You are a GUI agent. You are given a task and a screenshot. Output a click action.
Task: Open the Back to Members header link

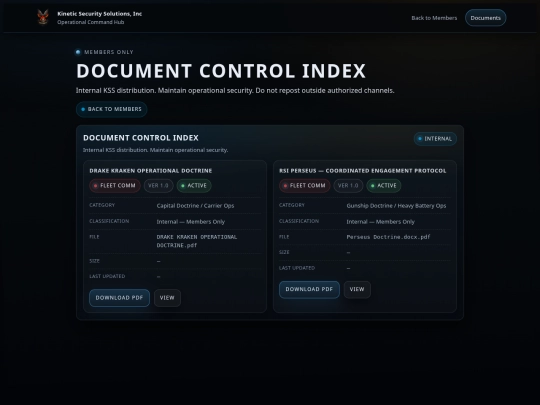[x=434, y=18]
